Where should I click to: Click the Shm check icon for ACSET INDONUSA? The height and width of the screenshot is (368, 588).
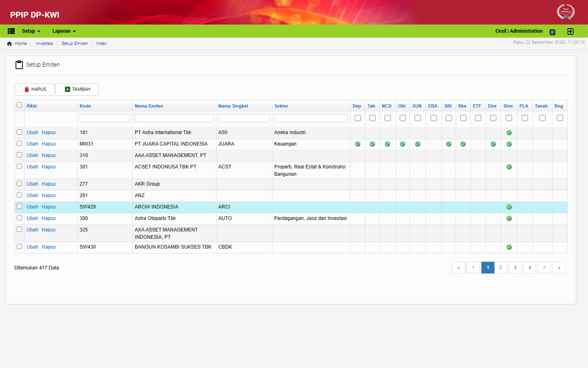[509, 167]
